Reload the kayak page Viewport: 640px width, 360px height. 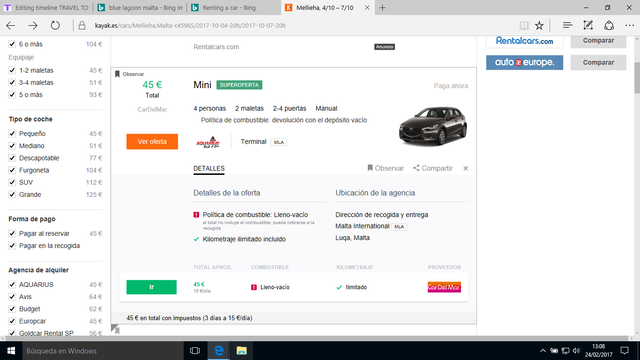click(x=55, y=25)
